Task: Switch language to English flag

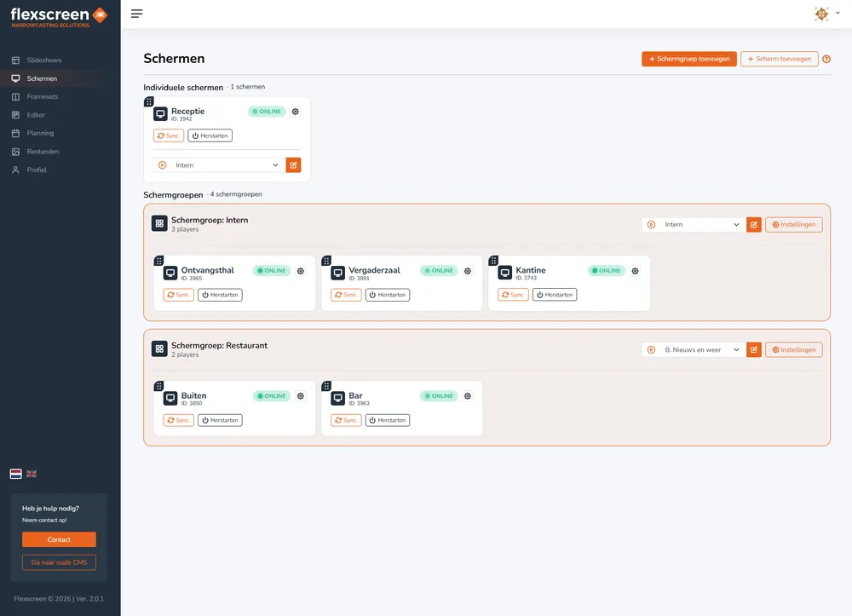Action: 32,474
